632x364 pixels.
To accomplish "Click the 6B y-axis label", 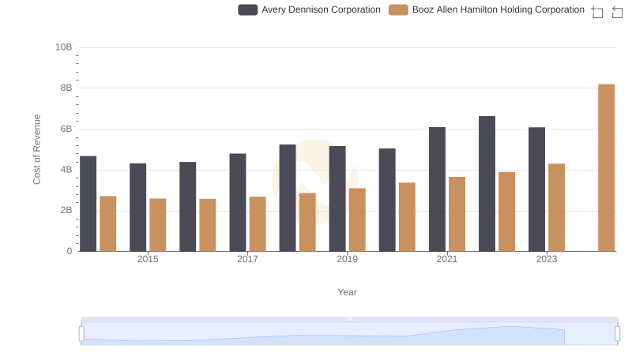I will pos(66,129).
